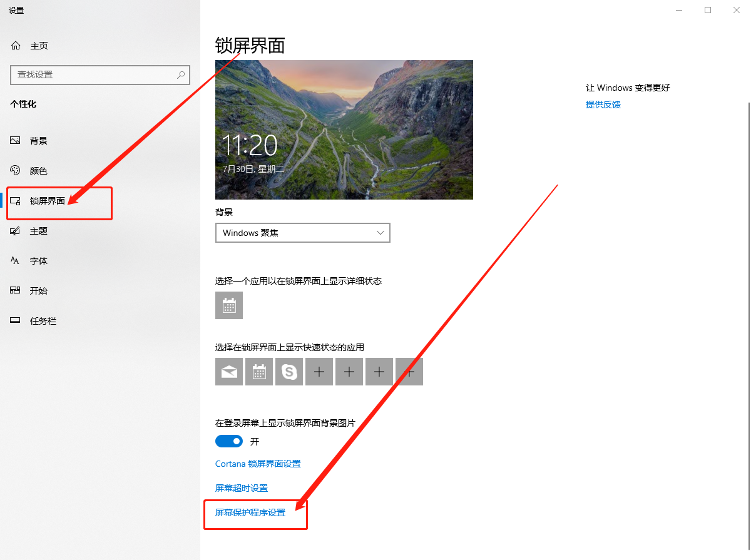Select the 颜色 (Colors) icon in sidebar
Screen dimensions: 751x560
[15, 170]
